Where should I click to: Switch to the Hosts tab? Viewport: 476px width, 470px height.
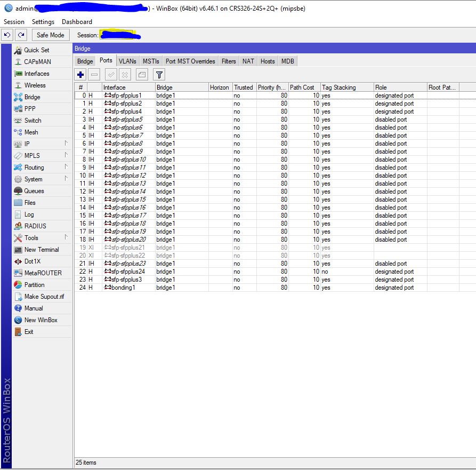click(x=268, y=61)
